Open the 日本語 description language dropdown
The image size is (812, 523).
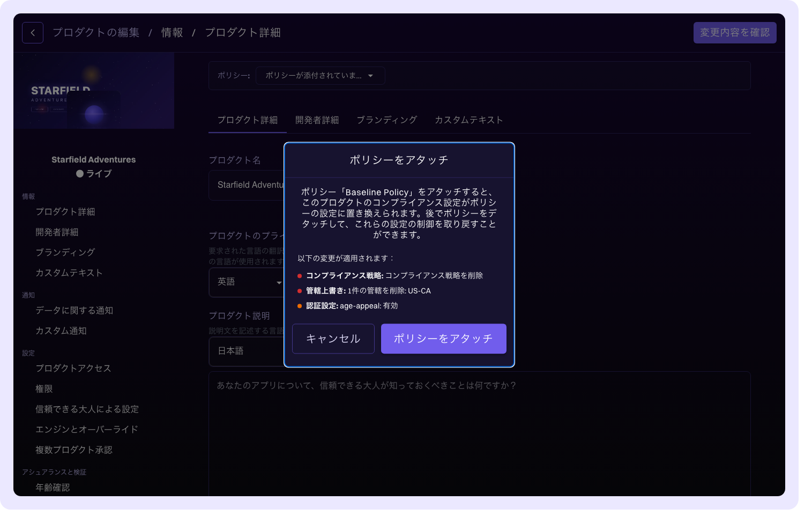point(247,351)
